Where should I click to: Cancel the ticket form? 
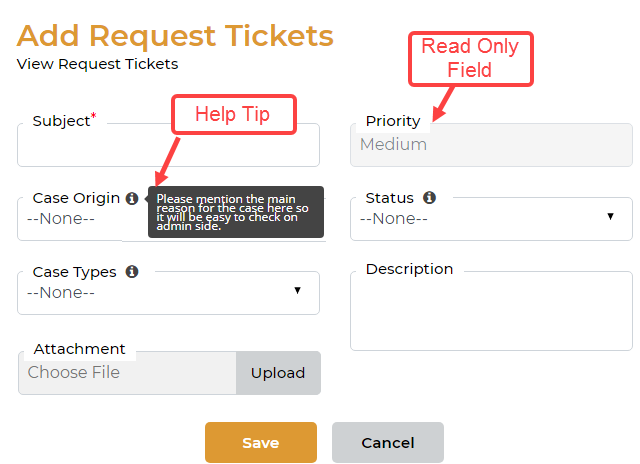click(387, 443)
